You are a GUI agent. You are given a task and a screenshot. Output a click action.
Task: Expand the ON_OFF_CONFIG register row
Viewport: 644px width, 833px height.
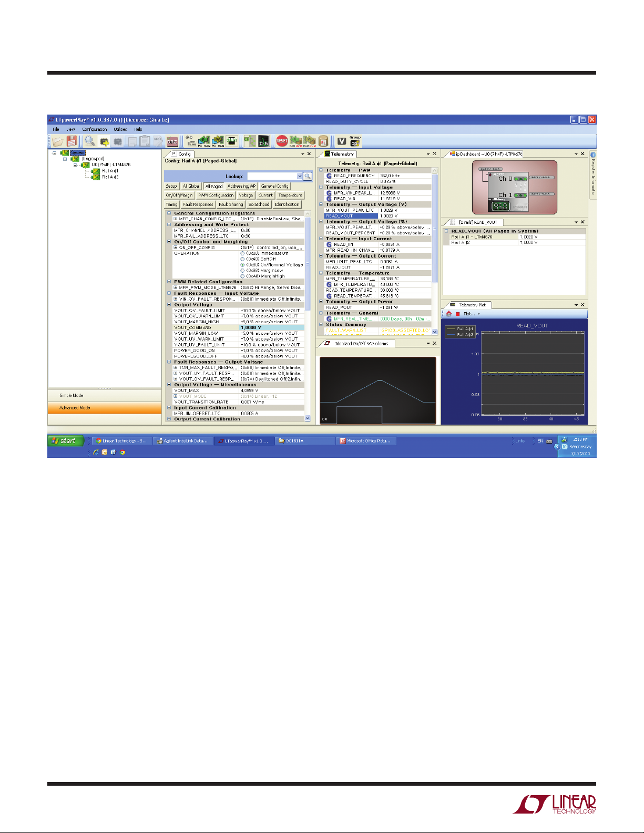click(x=176, y=248)
